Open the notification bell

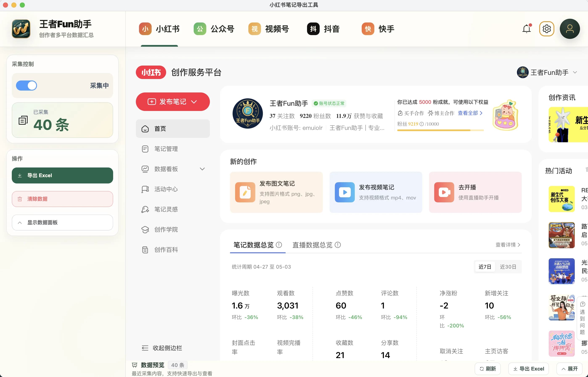coord(527,29)
